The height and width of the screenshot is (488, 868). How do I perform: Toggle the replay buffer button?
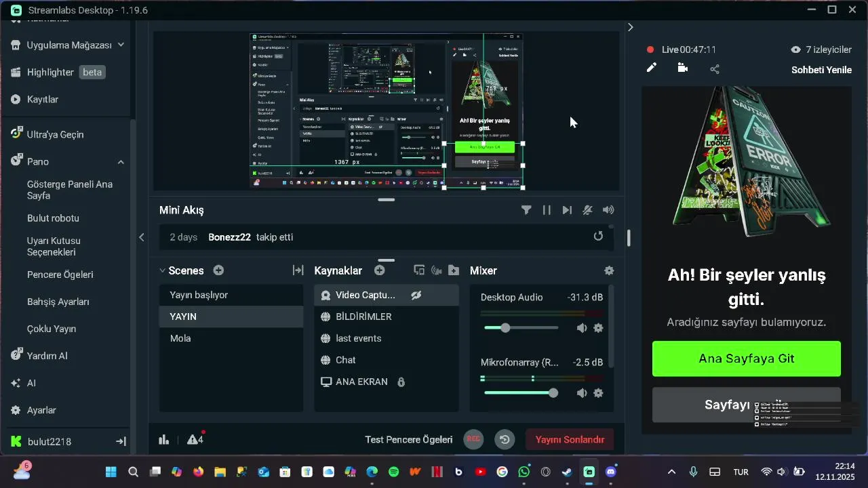point(505,439)
